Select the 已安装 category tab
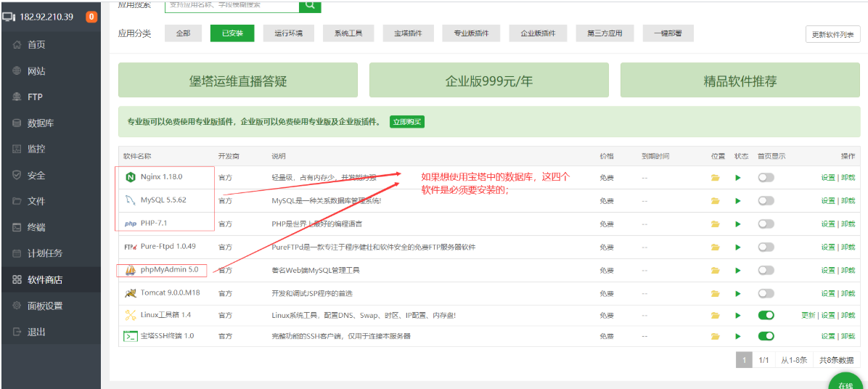Viewport: 868px width, 389px height. coord(232,33)
